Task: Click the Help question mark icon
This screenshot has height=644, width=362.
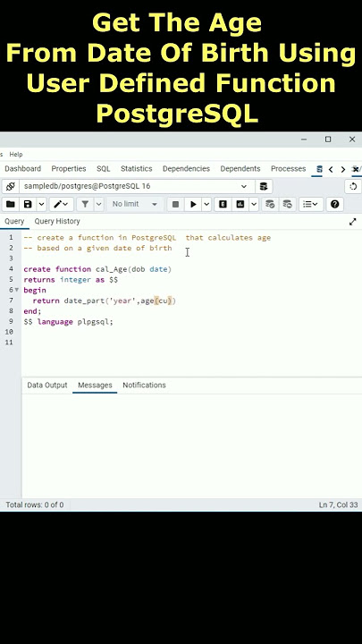Action: click(334, 204)
